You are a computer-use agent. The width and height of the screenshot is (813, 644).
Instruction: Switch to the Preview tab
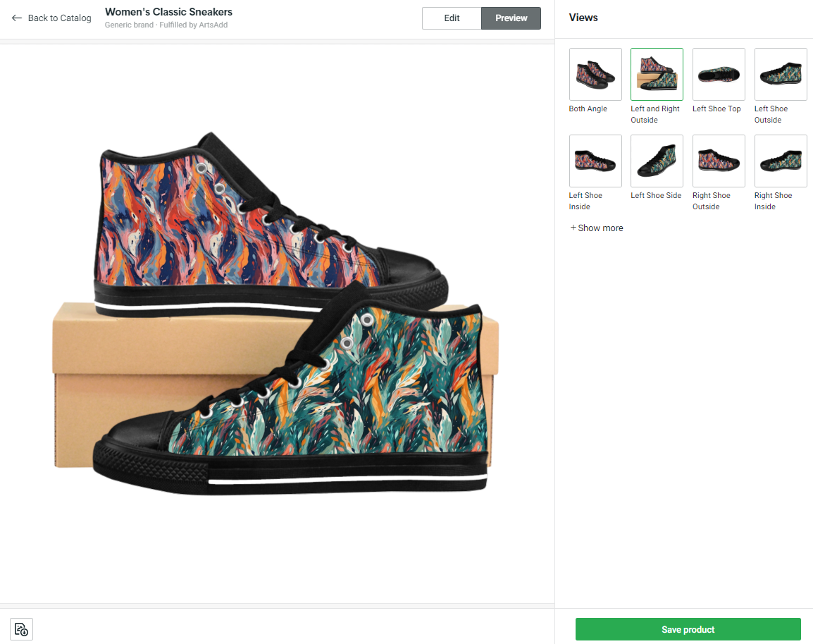click(511, 18)
